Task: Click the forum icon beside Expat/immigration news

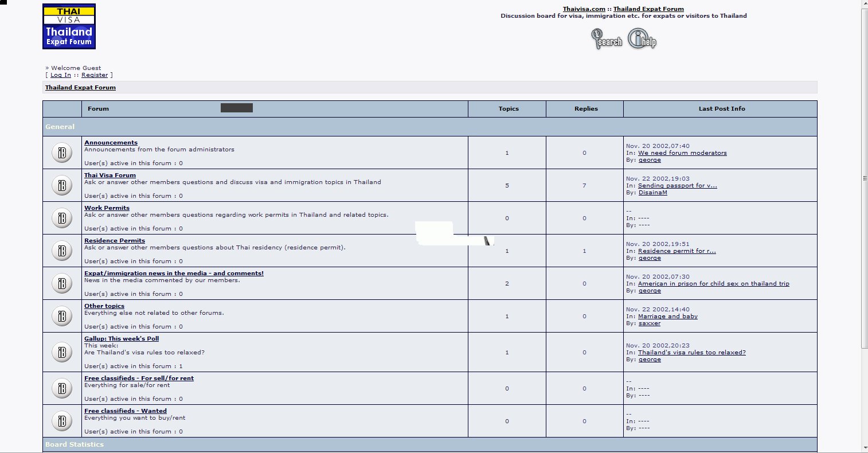Action: pos(62,283)
